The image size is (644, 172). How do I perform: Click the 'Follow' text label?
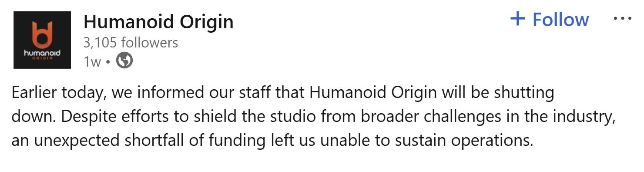[561, 20]
